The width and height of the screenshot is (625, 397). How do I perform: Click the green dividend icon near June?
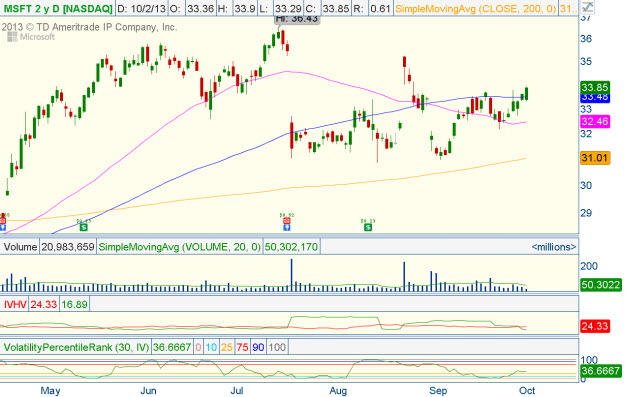point(83,227)
